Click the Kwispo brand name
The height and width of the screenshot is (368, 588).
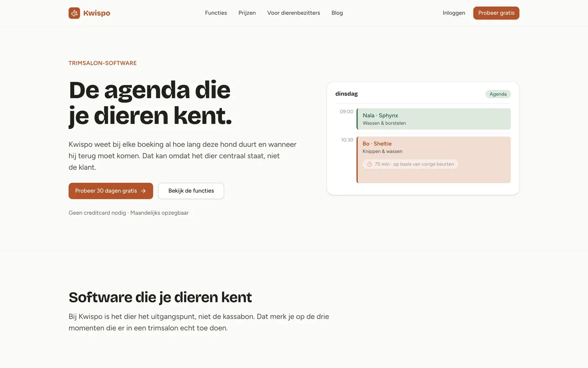[97, 13]
